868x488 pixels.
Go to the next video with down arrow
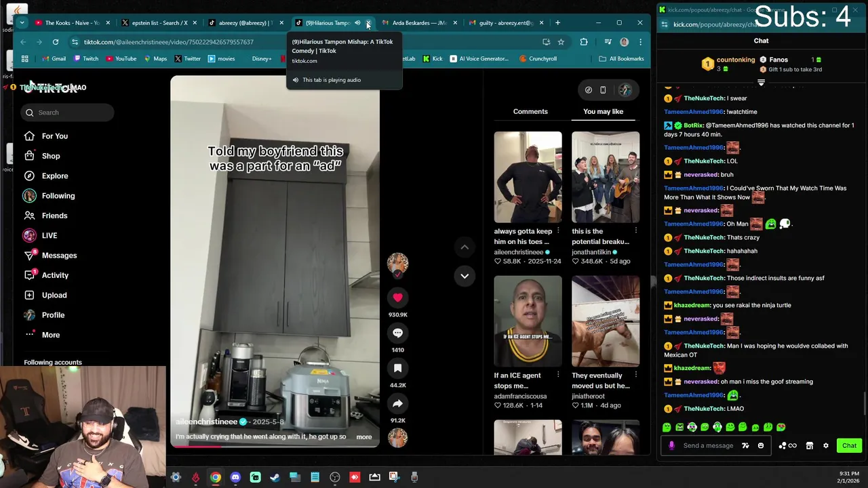tap(465, 276)
